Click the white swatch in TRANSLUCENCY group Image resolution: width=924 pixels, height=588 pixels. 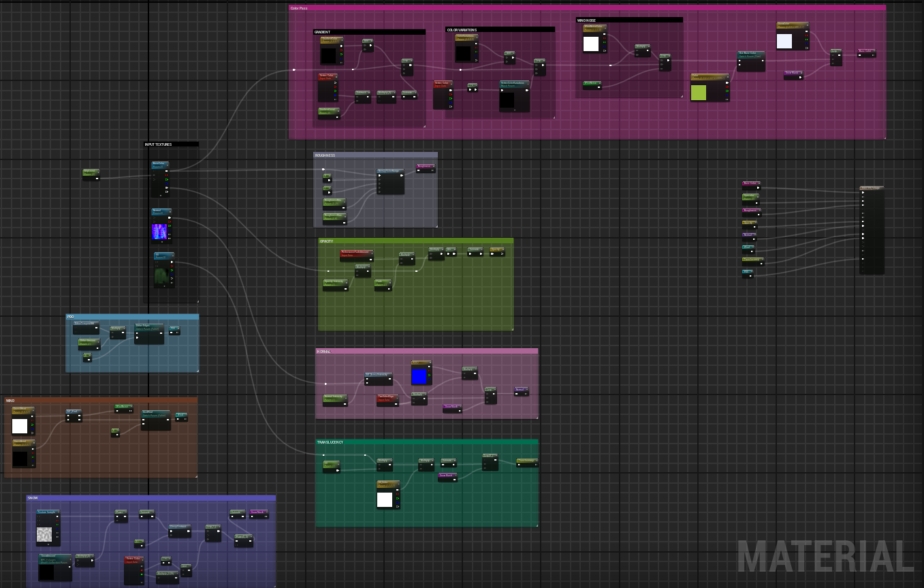click(385, 499)
